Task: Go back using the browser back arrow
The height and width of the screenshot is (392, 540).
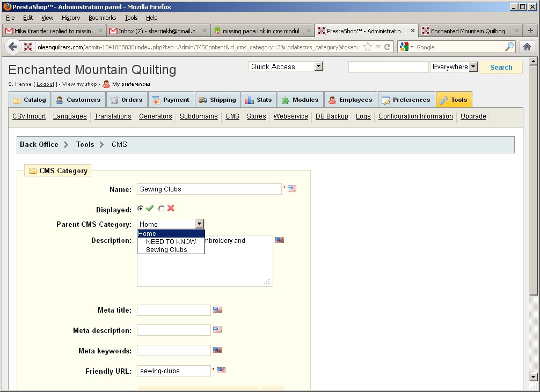Action: 13,47
